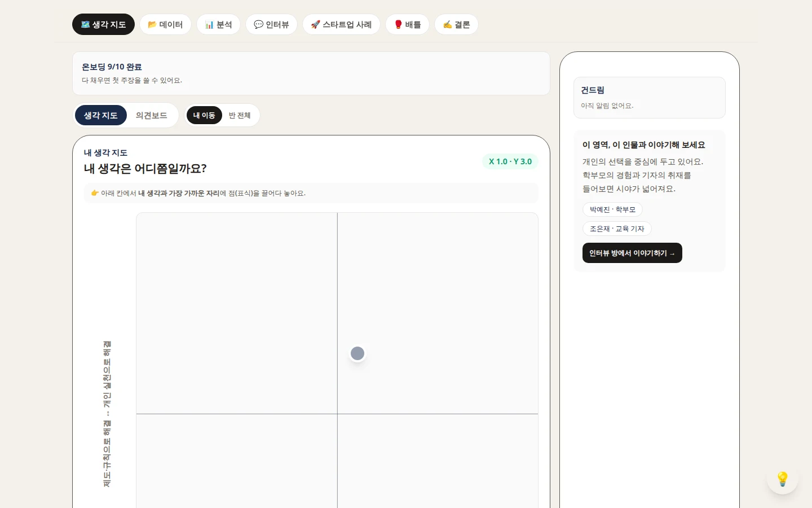Image resolution: width=812 pixels, height=508 pixels.
Task: Select the 내 이동 option
Action: coord(204,115)
